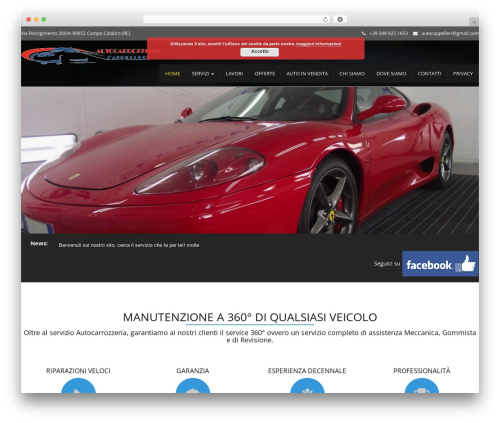The image size is (500, 423).
Task: Click the Autocarrozzeria Cappelleri logo
Action: 90,55
